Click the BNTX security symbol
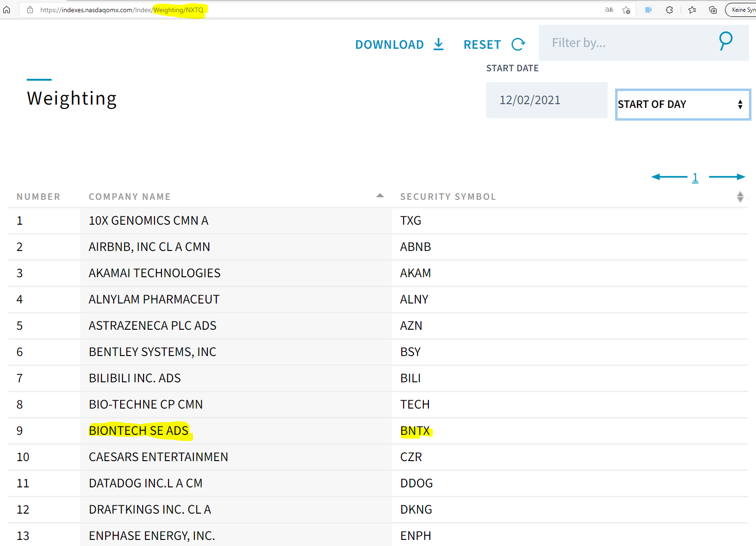The image size is (756, 546). (x=415, y=431)
